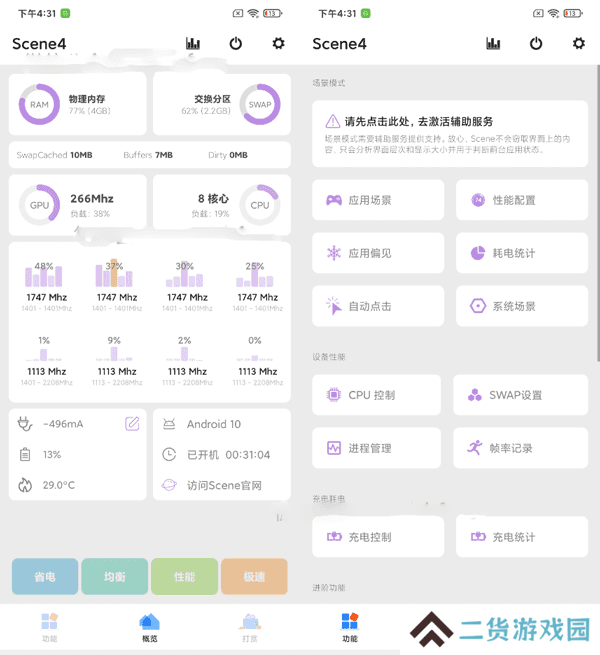The width and height of the screenshot is (600, 655).
Task: Open 充电控制 charge control card
Action: point(378,536)
